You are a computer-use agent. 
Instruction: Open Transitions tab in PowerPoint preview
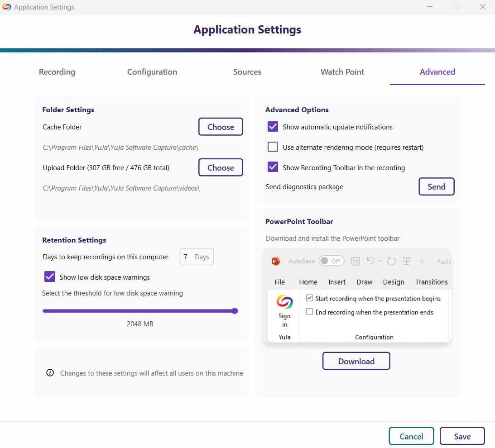pos(431,282)
